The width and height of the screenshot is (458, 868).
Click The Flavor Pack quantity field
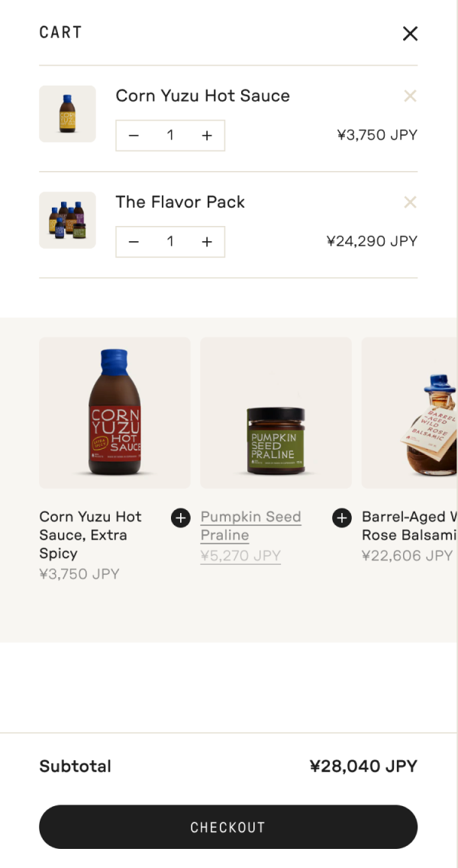click(x=170, y=242)
